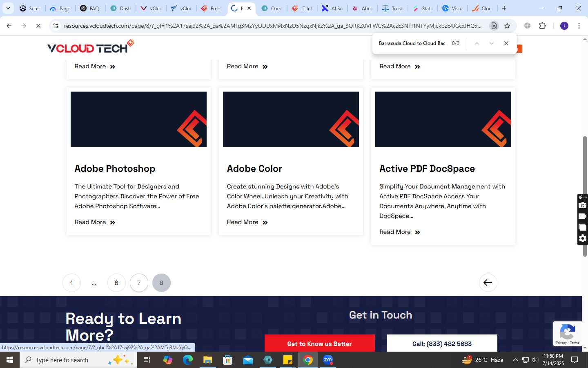This screenshot has width=588, height=368.
Task: Click the browser forward arrow
Action: [24, 26]
